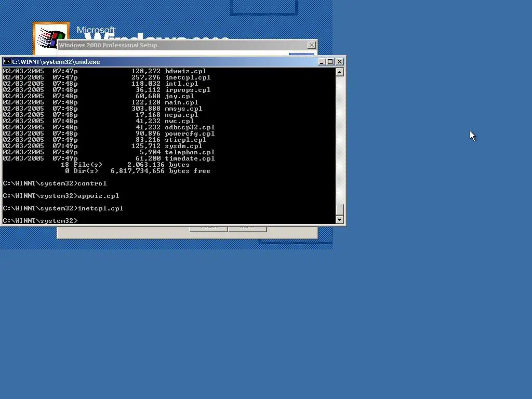Click the 2,063,136 bytes total
This screenshot has height=399, width=532.
click(x=158, y=165)
